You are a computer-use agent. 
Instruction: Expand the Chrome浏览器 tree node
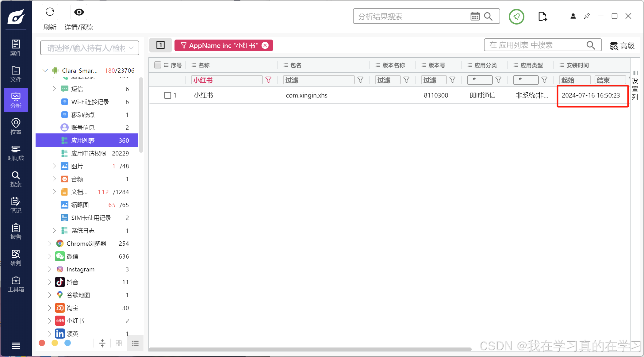coord(49,244)
